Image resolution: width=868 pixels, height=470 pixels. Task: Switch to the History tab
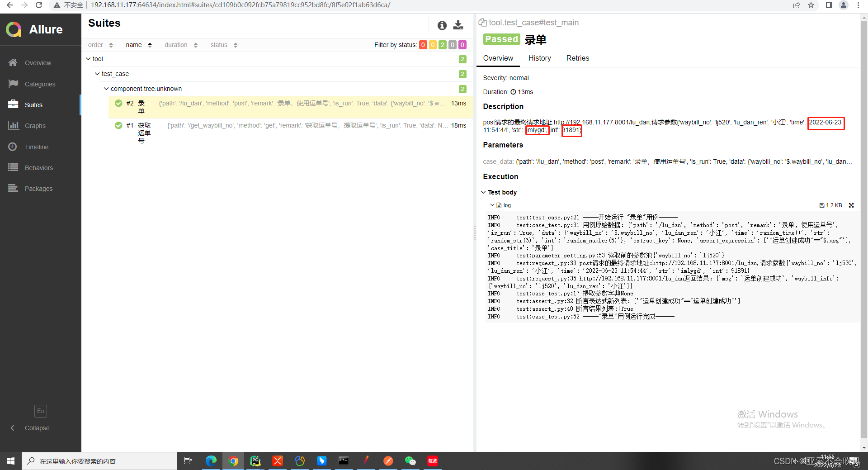coord(540,58)
